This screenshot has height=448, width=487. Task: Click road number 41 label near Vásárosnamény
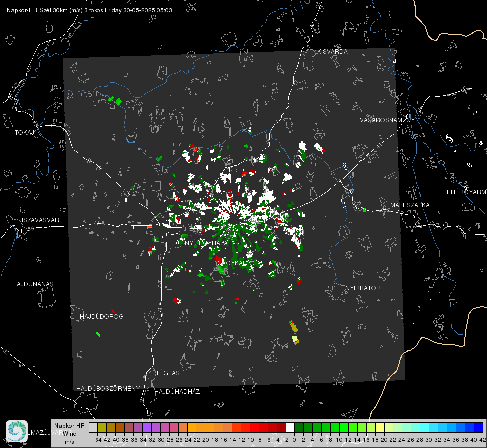click(378, 145)
